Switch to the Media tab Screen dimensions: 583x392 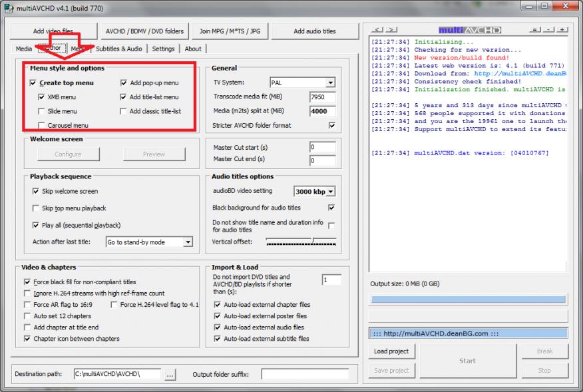click(x=24, y=49)
